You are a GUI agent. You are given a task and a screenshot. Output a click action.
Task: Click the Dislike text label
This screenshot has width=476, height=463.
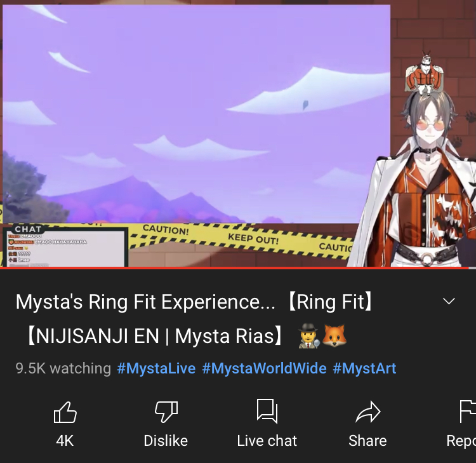click(166, 441)
